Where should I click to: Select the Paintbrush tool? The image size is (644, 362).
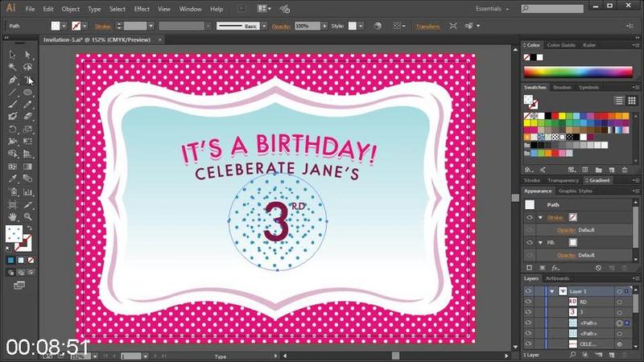pyautogui.click(x=12, y=105)
